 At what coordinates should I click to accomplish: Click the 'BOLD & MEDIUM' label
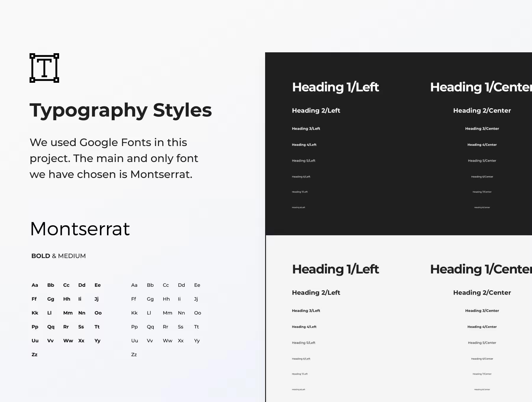pos(59,256)
